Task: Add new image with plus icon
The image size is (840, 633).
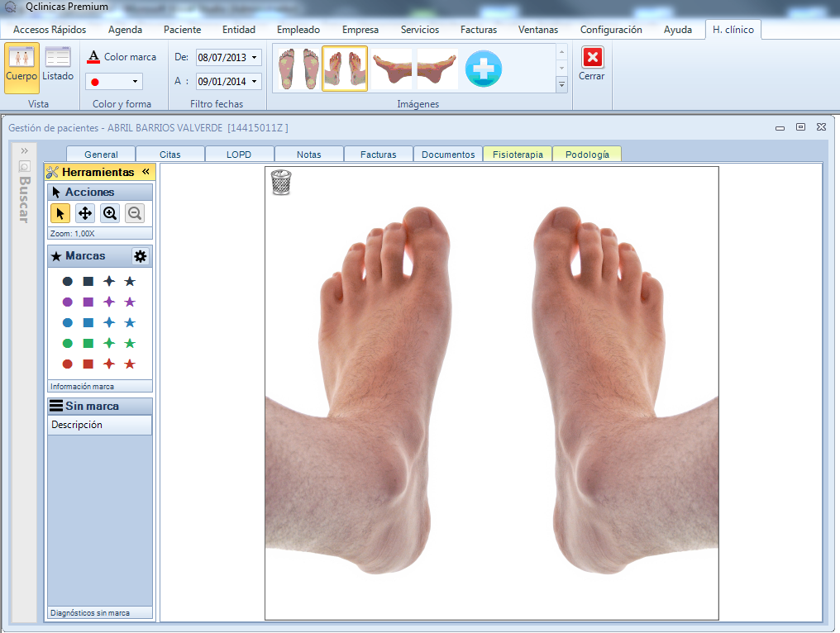Action: (x=483, y=69)
